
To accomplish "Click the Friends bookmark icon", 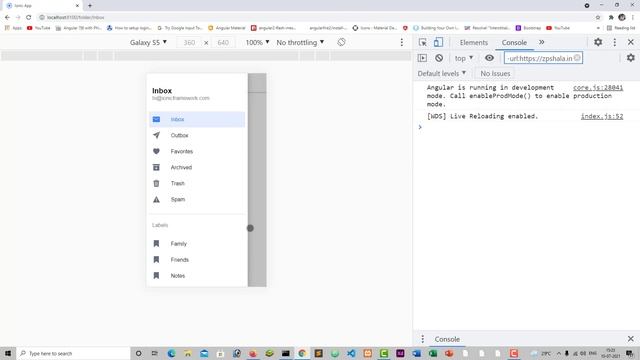I will [x=156, y=260].
